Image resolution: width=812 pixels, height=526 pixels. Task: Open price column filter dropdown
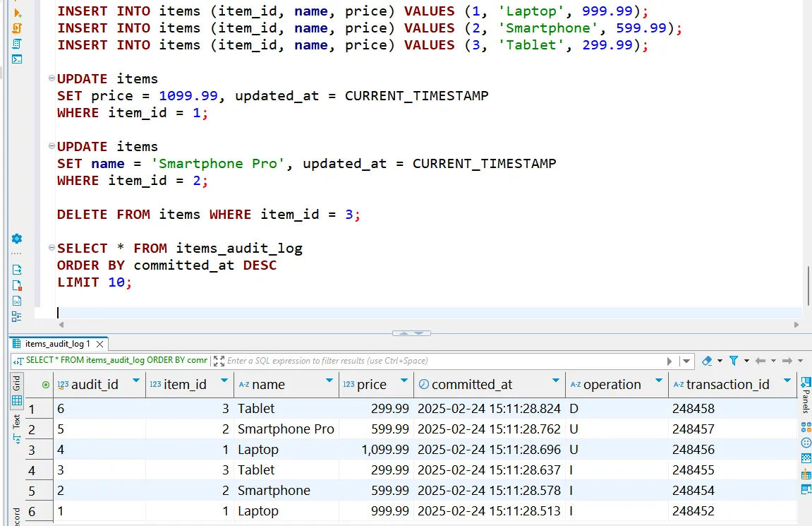(x=404, y=381)
